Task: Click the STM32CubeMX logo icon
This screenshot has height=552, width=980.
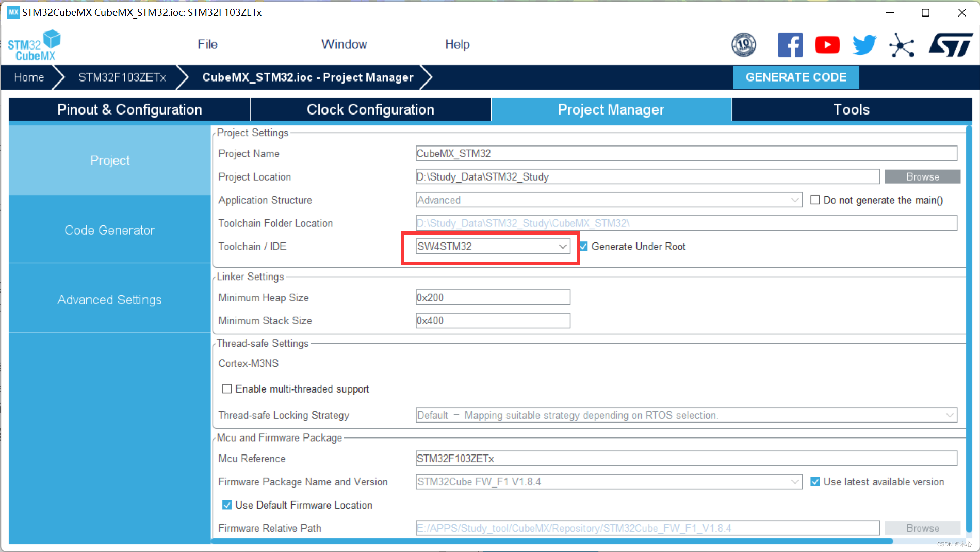Action: [34, 45]
